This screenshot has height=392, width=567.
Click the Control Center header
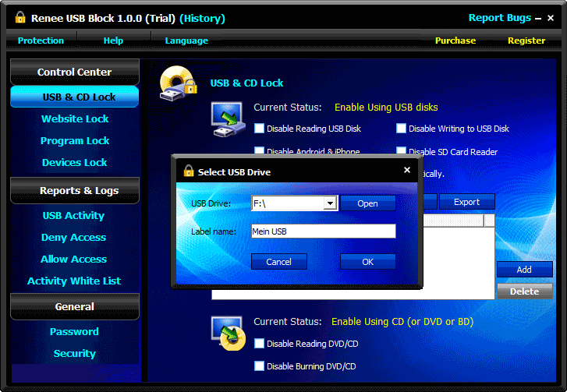75,72
